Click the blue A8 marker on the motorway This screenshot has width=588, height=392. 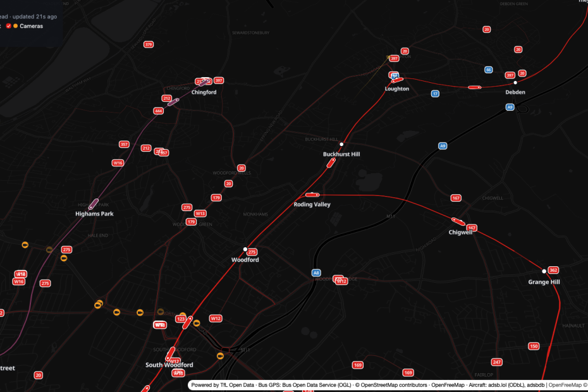[316, 273]
